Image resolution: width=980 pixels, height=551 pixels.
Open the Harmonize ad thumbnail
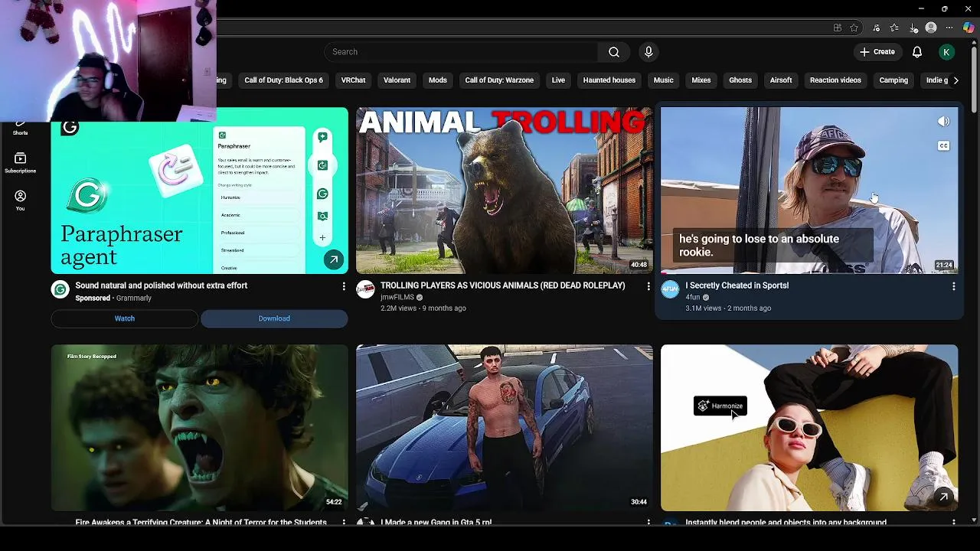(809, 428)
